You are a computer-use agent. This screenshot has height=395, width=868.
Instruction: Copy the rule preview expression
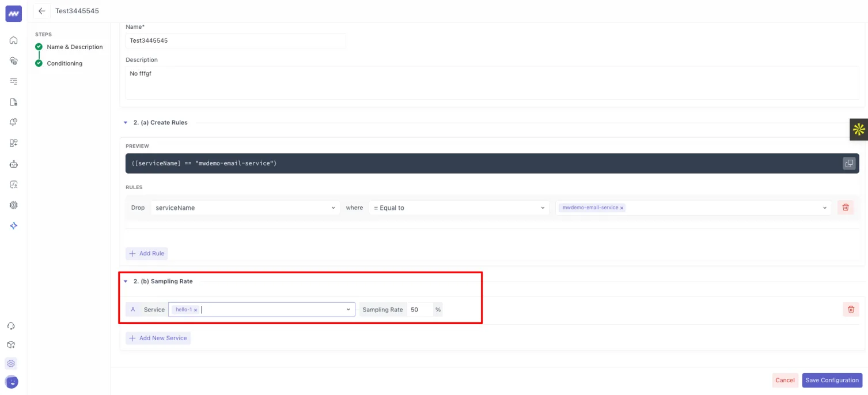(848, 163)
